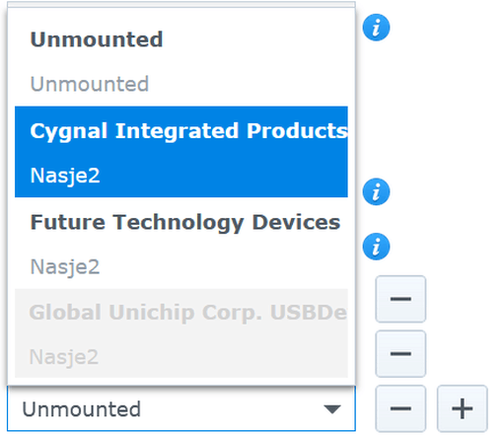The height and width of the screenshot is (436, 504).
Task: Click the middle minus remove button
Action: [400, 354]
